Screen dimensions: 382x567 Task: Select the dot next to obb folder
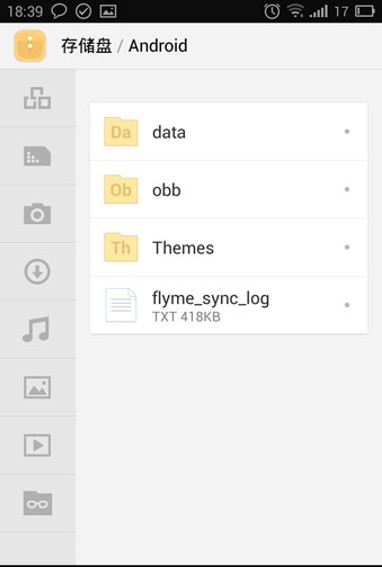tap(347, 189)
